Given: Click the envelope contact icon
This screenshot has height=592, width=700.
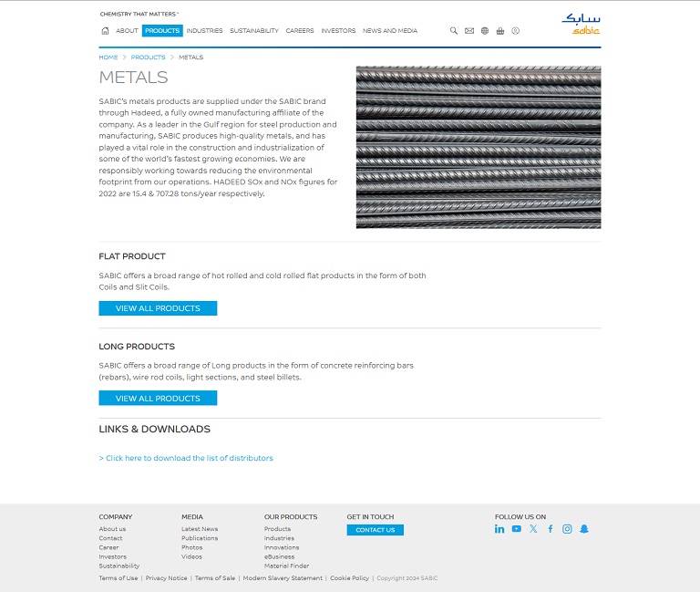Looking at the screenshot, I should (x=469, y=31).
